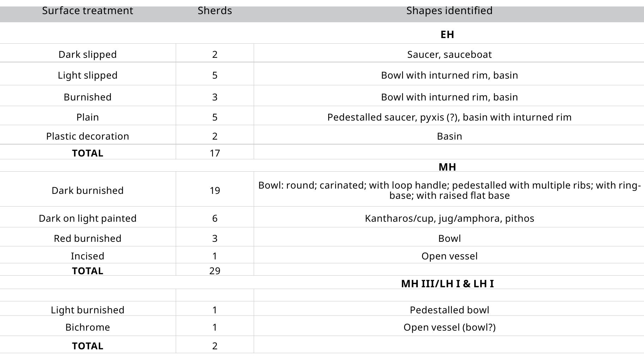Select the sherd count 19

215,190
